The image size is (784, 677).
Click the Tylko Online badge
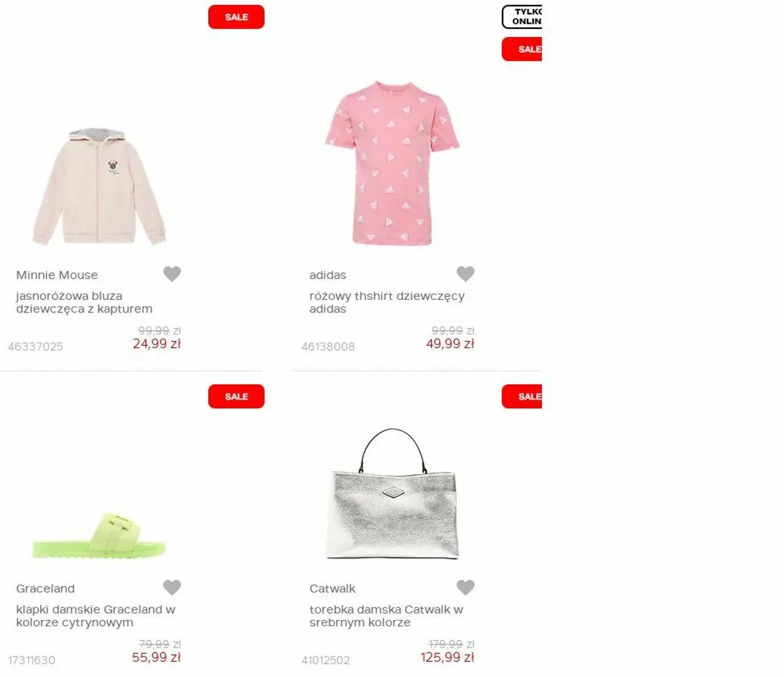click(x=522, y=17)
